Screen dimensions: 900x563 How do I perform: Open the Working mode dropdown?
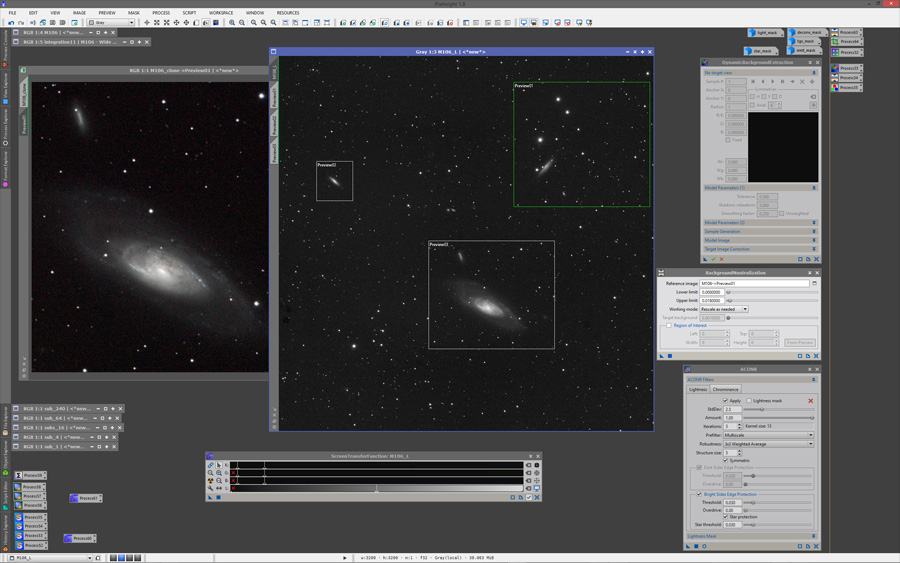pos(723,309)
